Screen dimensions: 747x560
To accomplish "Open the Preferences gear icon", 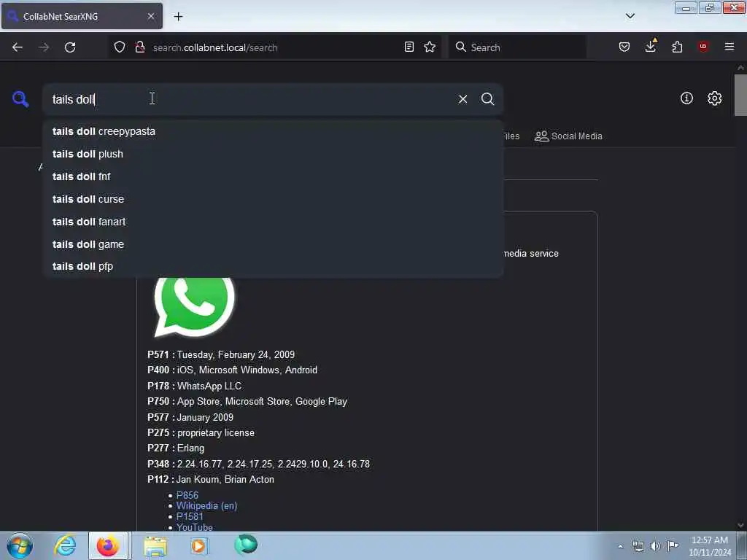I will click(x=714, y=98).
